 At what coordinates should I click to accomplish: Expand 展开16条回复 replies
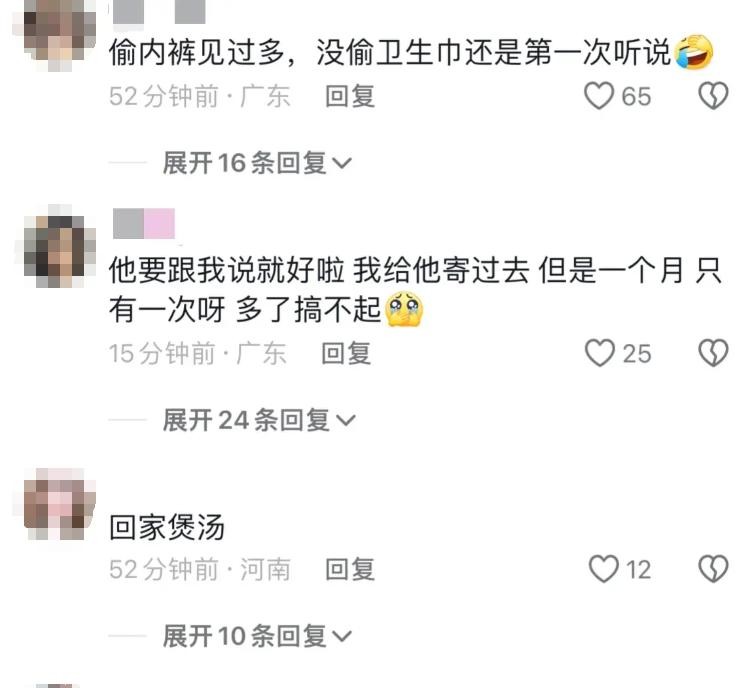point(257,163)
